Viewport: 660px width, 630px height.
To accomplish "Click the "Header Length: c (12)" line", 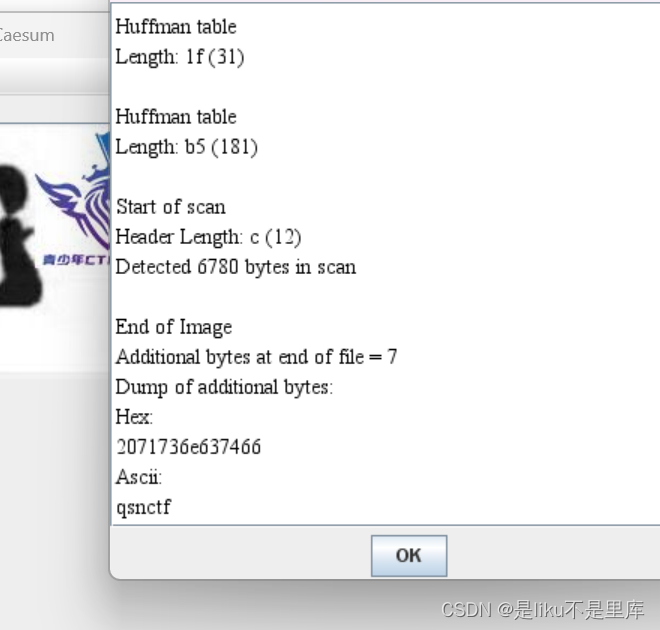I will [208, 237].
